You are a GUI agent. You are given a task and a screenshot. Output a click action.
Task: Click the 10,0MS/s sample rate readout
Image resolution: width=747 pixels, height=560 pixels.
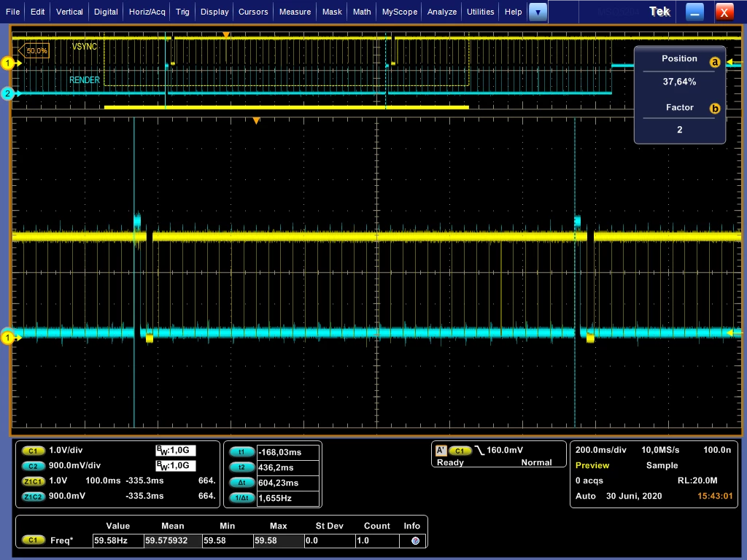coord(659,450)
